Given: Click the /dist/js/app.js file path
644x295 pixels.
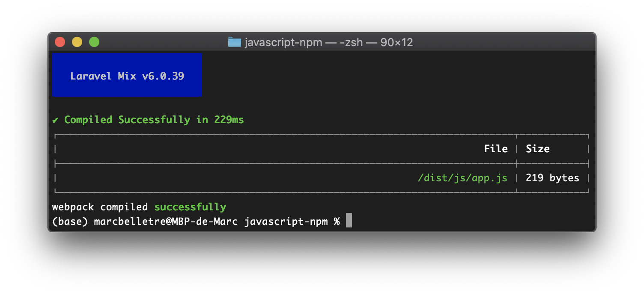Looking at the screenshot, I should (462, 178).
